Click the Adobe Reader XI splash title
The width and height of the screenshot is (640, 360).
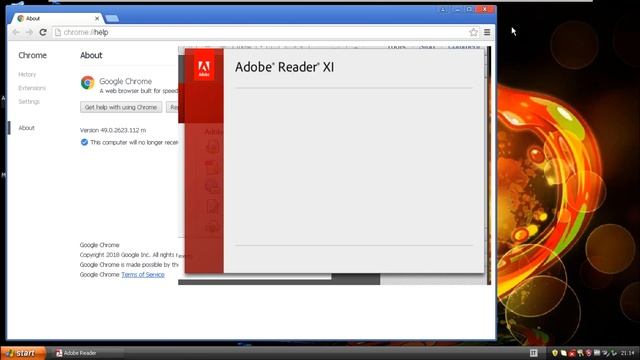(x=284, y=67)
